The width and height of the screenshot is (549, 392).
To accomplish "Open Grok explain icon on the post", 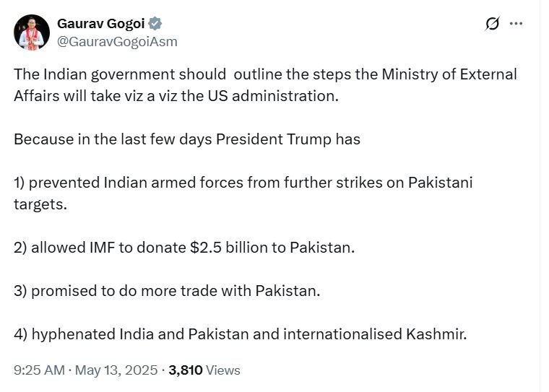I will (492, 24).
